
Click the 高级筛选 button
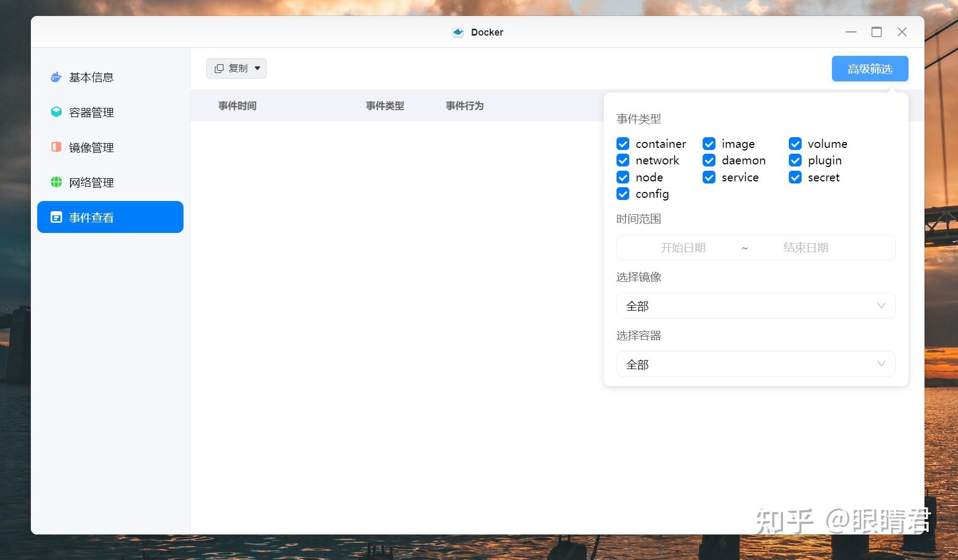coord(869,68)
